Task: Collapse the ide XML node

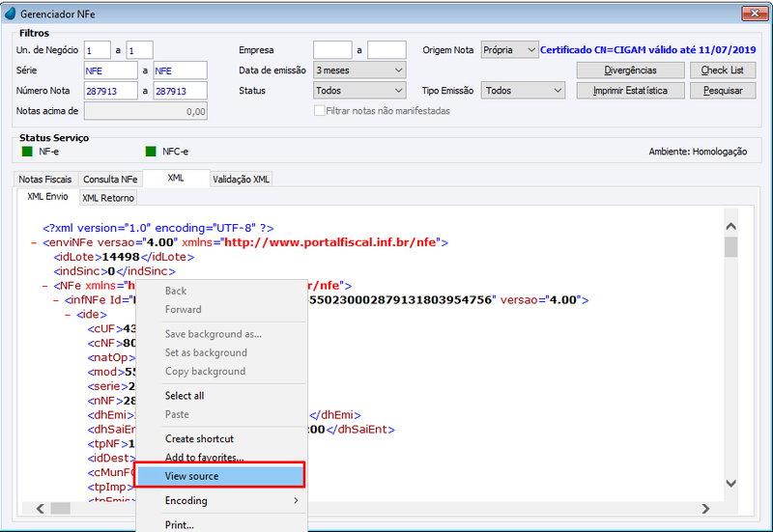Action: click(67, 314)
